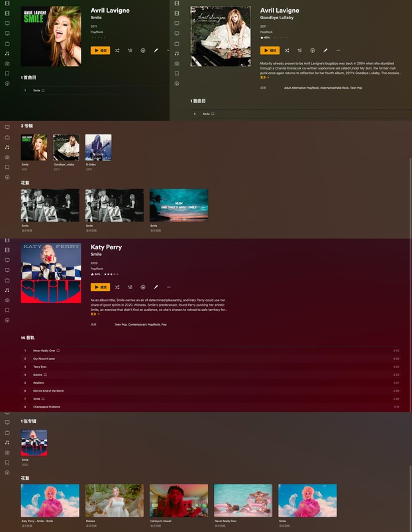
Task: Open music note icon in Katy Perry Smile album sidebar
Action: pyautogui.click(x=7, y=290)
